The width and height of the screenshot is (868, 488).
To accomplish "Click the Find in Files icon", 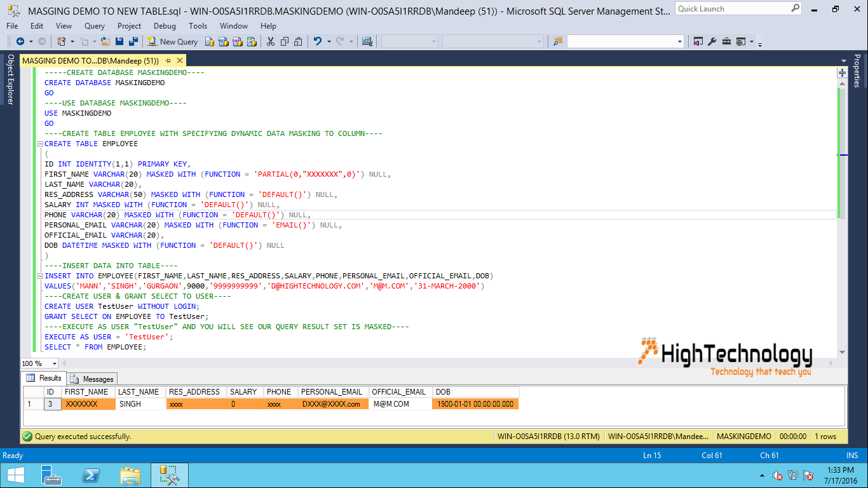I will pos(558,41).
